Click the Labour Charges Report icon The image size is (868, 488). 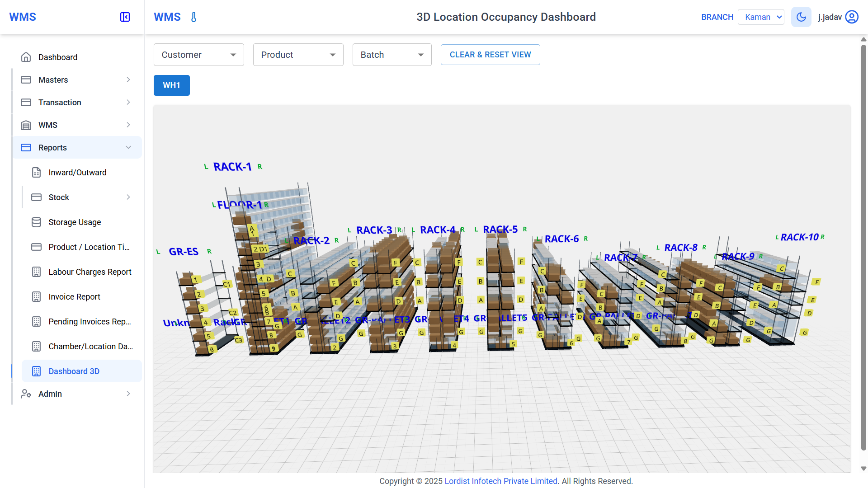click(x=36, y=272)
